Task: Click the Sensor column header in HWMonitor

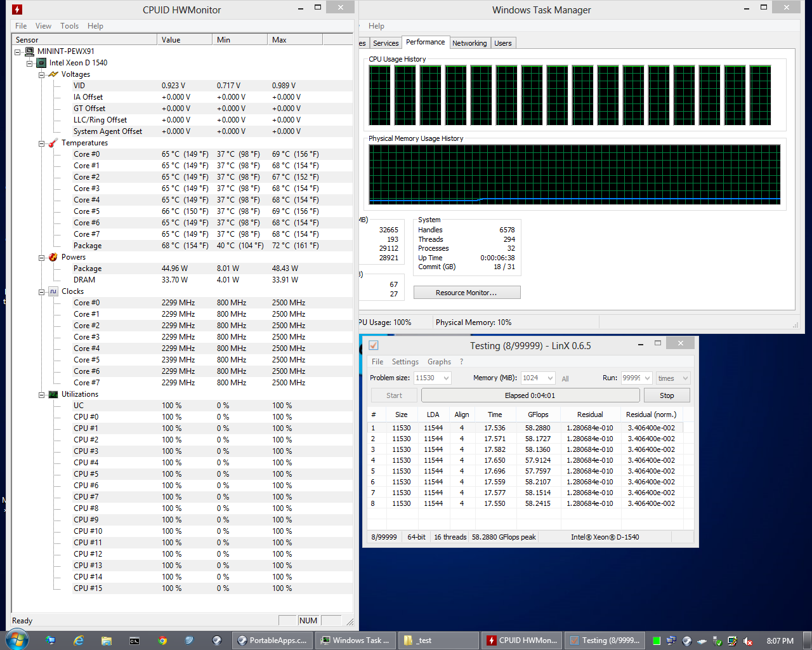Action: [x=84, y=39]
